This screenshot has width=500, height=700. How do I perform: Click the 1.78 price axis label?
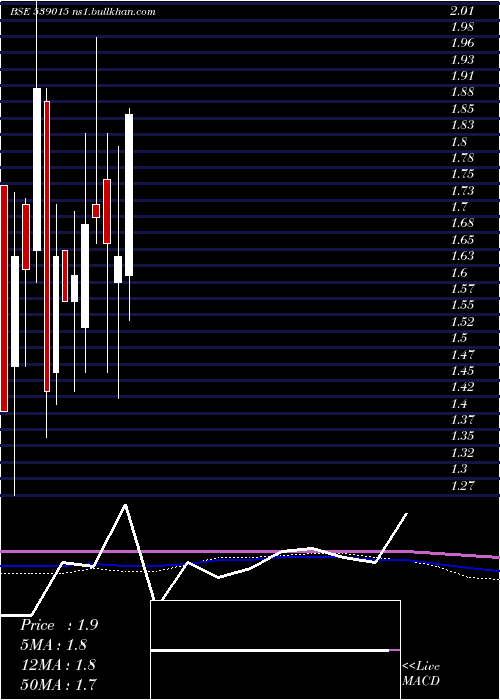(x=462, y=158)
